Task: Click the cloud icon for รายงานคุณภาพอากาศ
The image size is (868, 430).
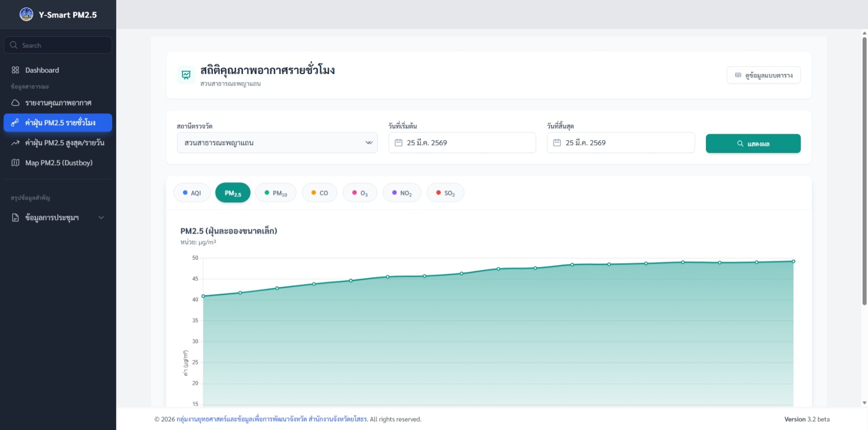Action: tap(15, 103)
